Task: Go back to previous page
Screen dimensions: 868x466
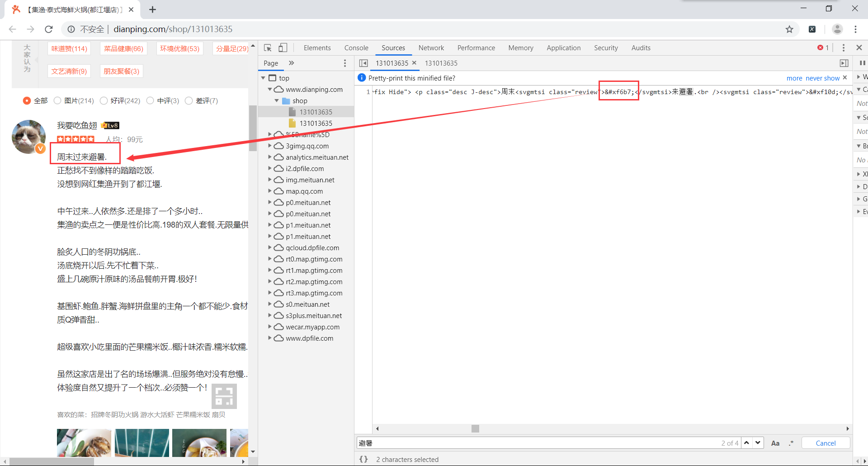Action: point(13,29)
